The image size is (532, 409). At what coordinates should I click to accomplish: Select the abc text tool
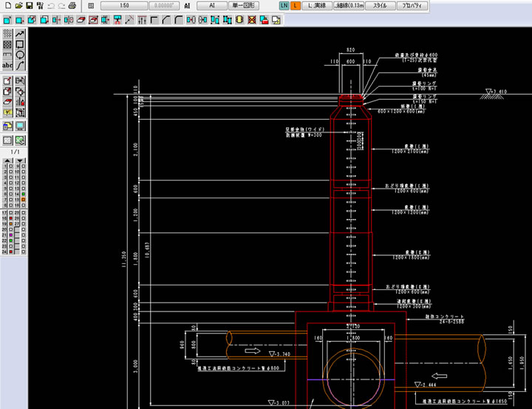pyautogui.click(x=7, y=65)
